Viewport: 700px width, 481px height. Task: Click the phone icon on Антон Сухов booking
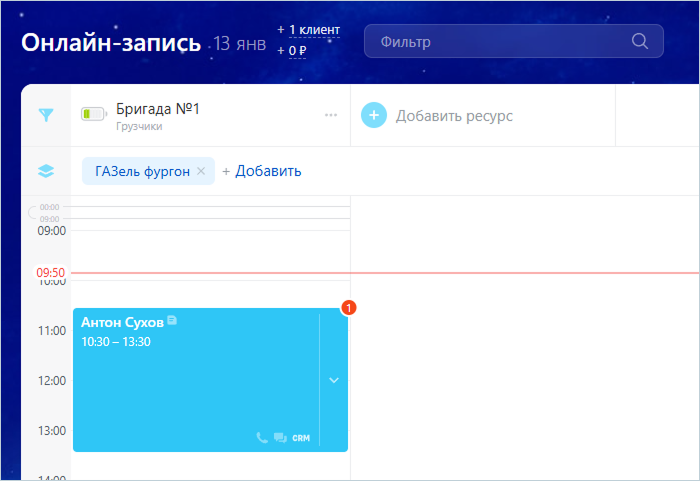[262, 438]
